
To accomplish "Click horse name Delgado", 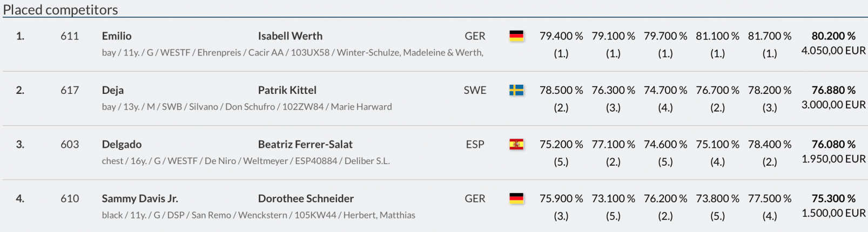I will click(x=122, y=144).
